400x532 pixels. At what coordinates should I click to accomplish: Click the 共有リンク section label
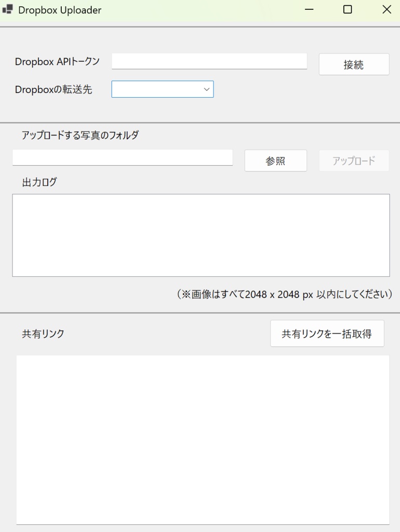click(44, 334)
